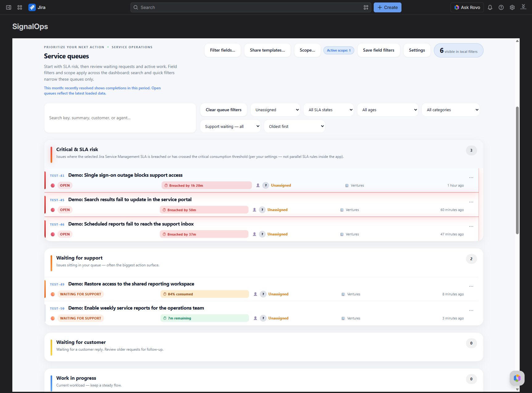The width and height of the screenshot is (532, 393).
Task: Click the page vertical scrollbar
Action: (x=517, y=170)
